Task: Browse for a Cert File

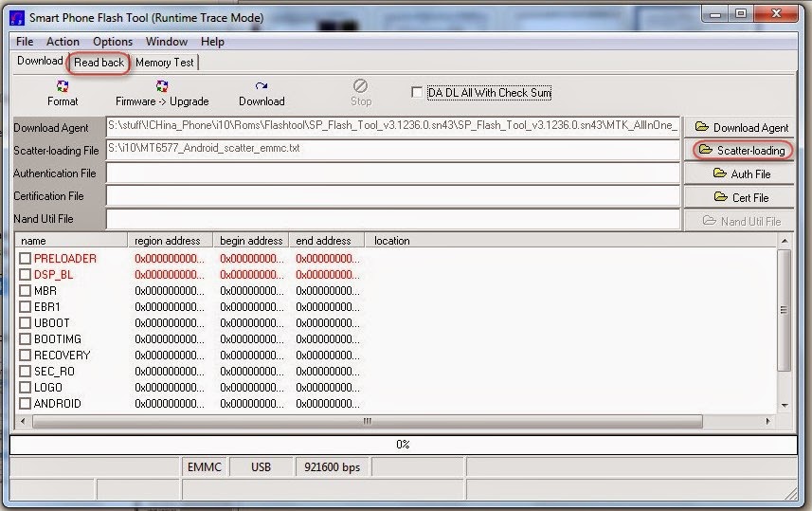Action: click(x=740, y=197)
